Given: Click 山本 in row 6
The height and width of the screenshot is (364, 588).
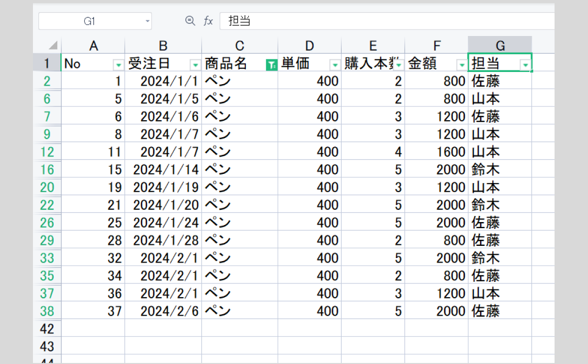Looking at the screenshot, I should tap(500, 98).
